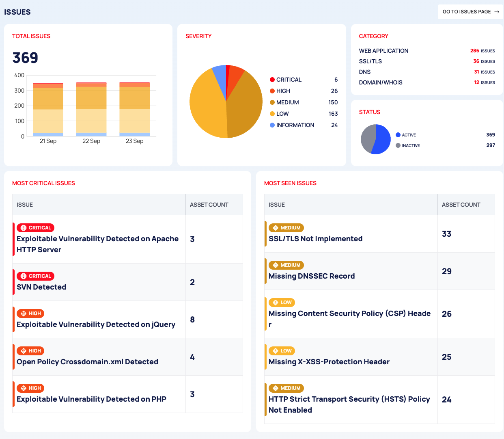Viewport: 504px width, 439px height.
Task: Open Open Policy Crossdomain.xml Detected issue
Action: [87, 362]
